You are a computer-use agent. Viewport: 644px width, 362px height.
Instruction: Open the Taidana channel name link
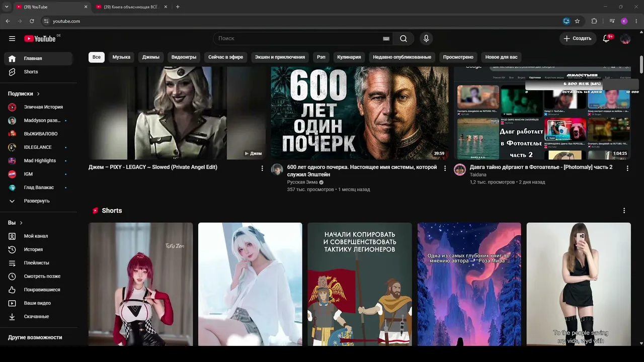(478, 174)
